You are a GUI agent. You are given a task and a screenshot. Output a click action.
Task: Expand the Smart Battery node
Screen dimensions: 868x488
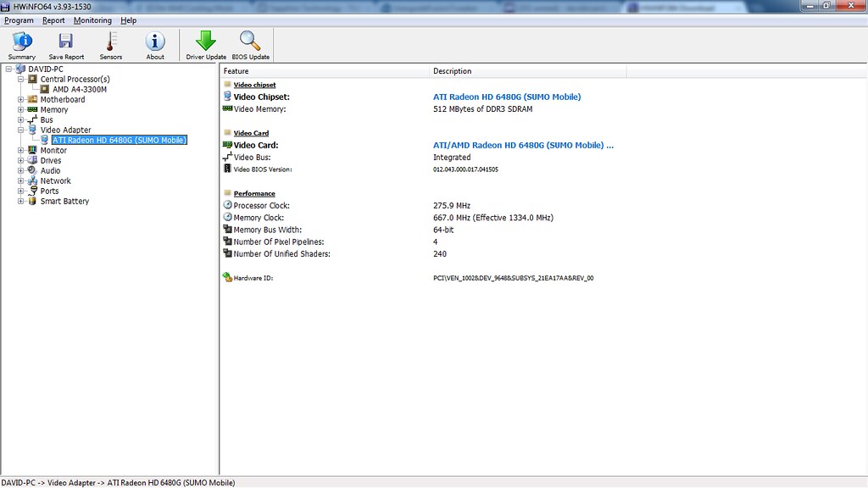click(21, 201)
